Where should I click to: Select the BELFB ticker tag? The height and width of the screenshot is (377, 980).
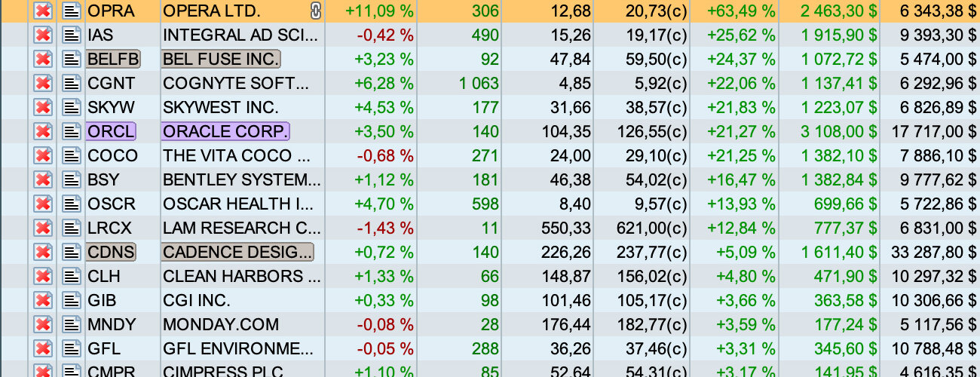pos(114,60)
